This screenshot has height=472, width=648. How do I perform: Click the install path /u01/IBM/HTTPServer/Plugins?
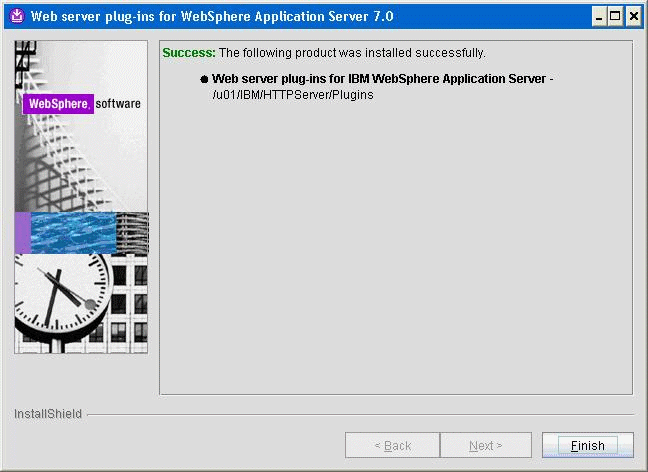(x=293, y=95)
